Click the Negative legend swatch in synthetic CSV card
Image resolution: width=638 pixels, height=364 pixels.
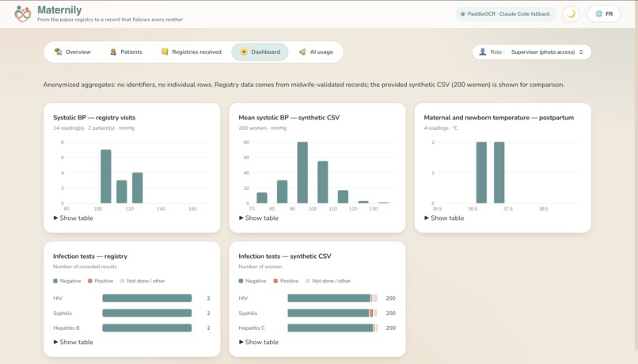[x=241, y=281]
